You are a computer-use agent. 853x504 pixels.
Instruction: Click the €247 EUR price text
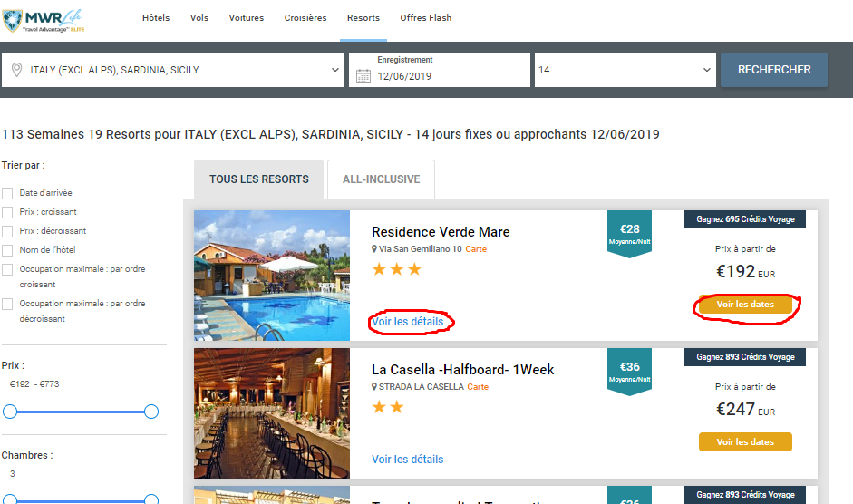click(745, 409)
